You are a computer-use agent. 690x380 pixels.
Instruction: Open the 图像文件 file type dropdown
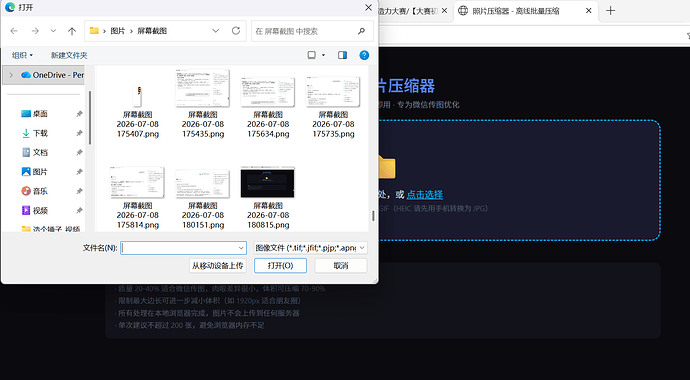(310, 248)
